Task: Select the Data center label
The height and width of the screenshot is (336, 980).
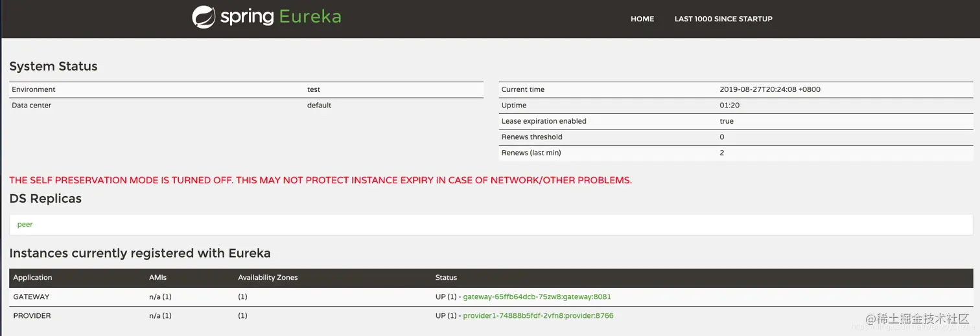Action: 31,105
